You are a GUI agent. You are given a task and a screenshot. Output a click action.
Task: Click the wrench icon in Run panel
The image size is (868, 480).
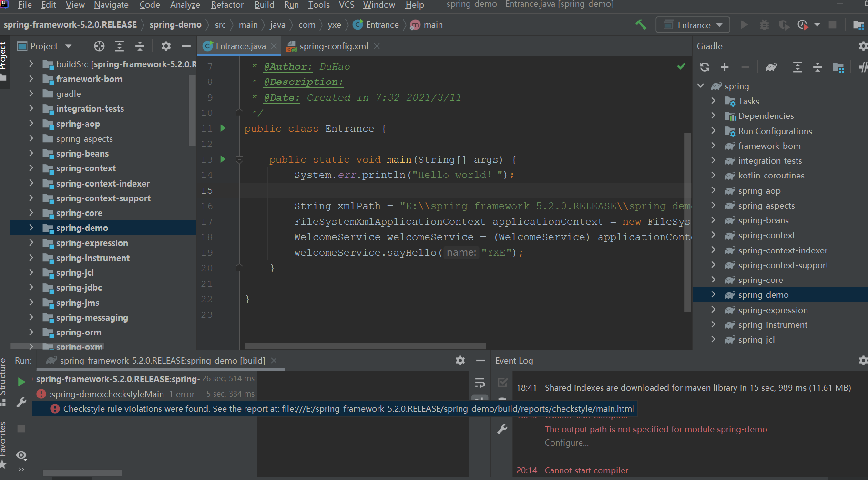coord(21,402)
